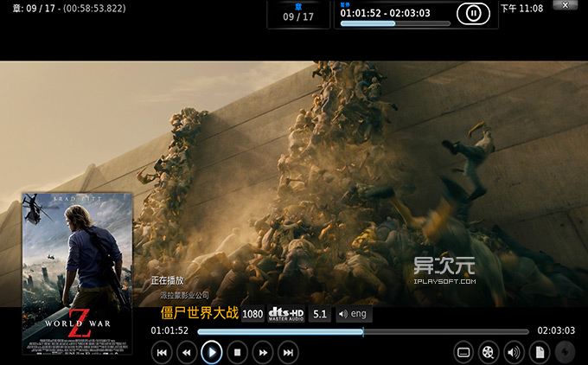588x365 pixels.
Task: Click the yellow movie title 僵尸世界大战
Action: 200,313
